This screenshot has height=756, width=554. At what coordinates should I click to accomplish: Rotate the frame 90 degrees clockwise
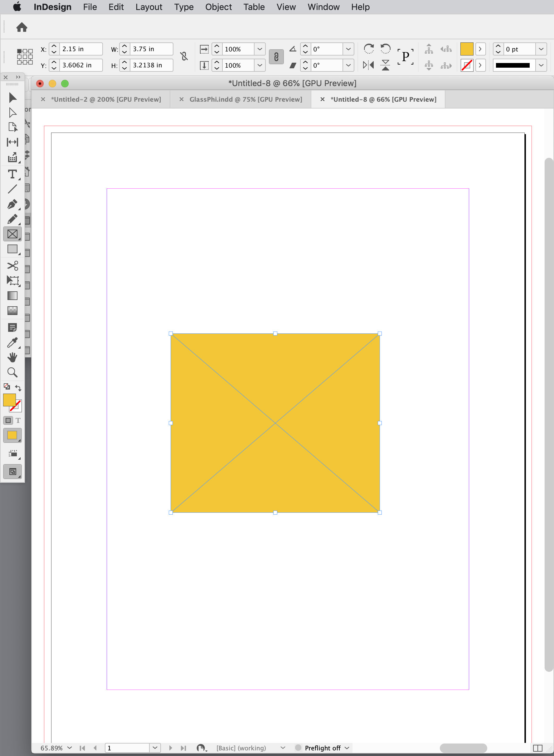click(x=369, y=49)
